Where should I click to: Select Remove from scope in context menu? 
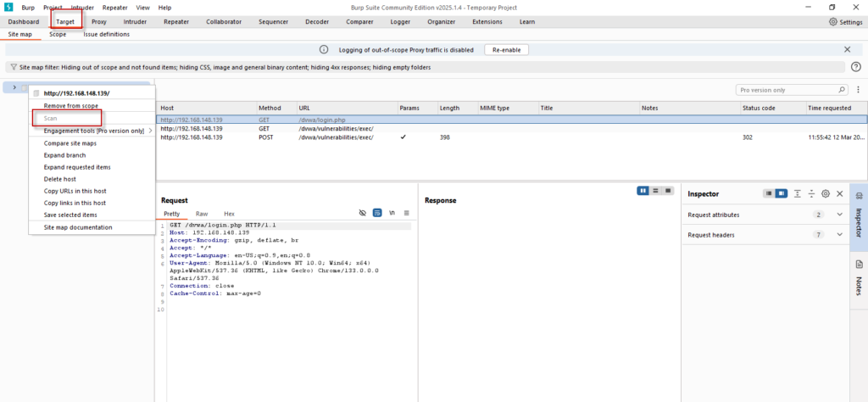coord(71,105)
